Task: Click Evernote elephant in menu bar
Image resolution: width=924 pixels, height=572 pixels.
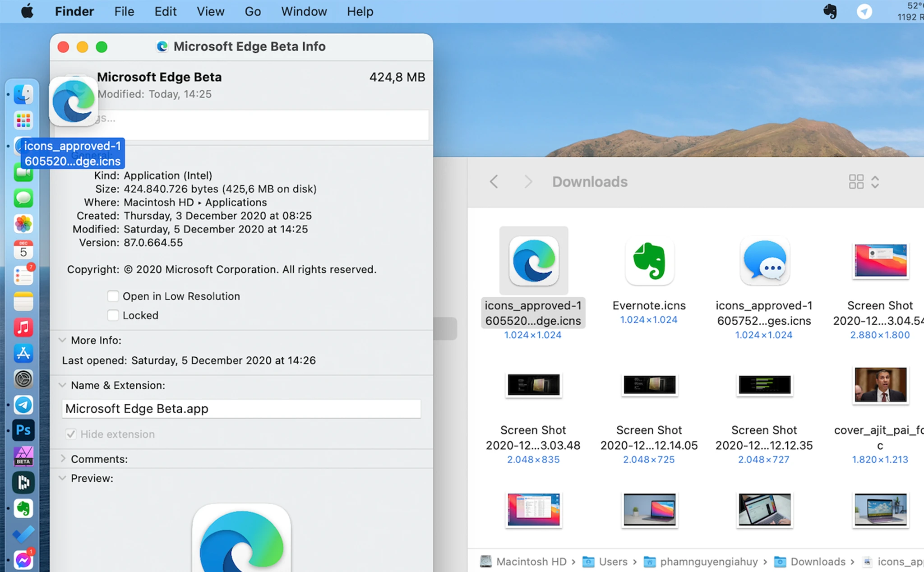Action: (830, 11)
